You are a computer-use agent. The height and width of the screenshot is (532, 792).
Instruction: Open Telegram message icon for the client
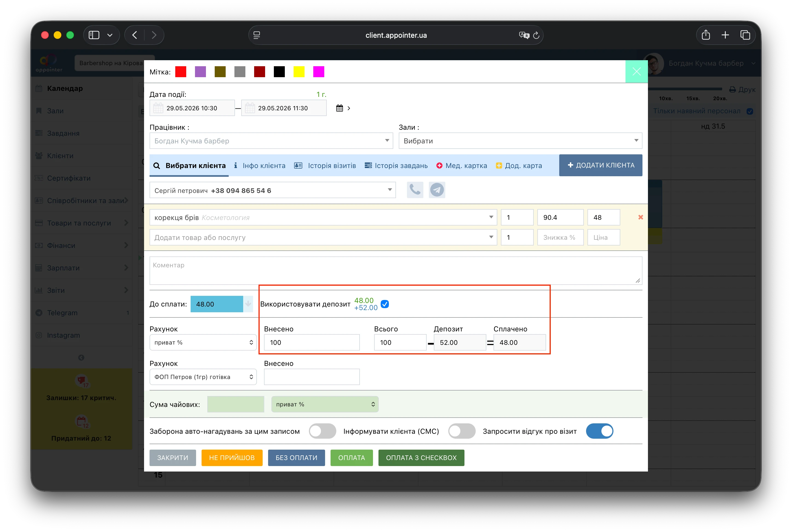(437, 190)
